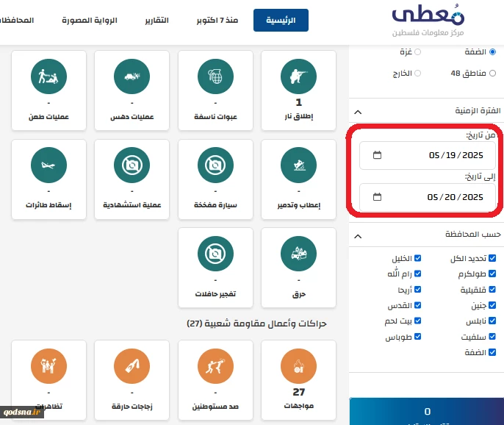Choose the مناطق 48 radio option
This screenshot has height=425, width=504.
tap(492, 74)
